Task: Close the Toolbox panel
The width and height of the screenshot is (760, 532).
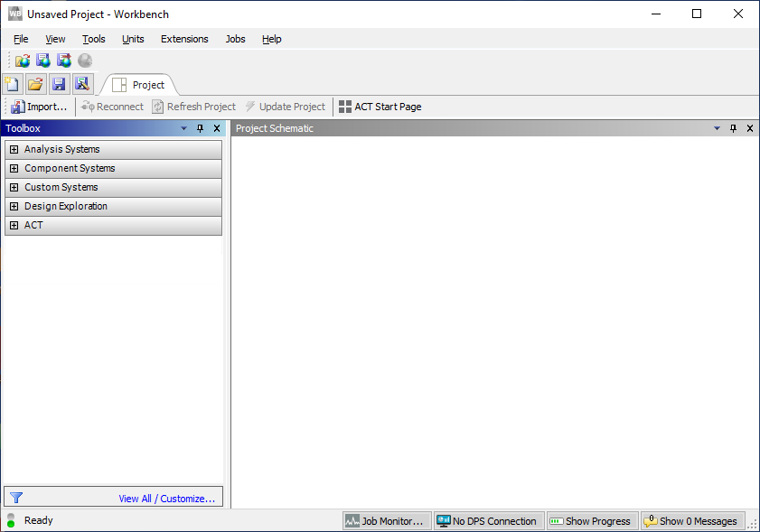Action: tap(217, 128)
